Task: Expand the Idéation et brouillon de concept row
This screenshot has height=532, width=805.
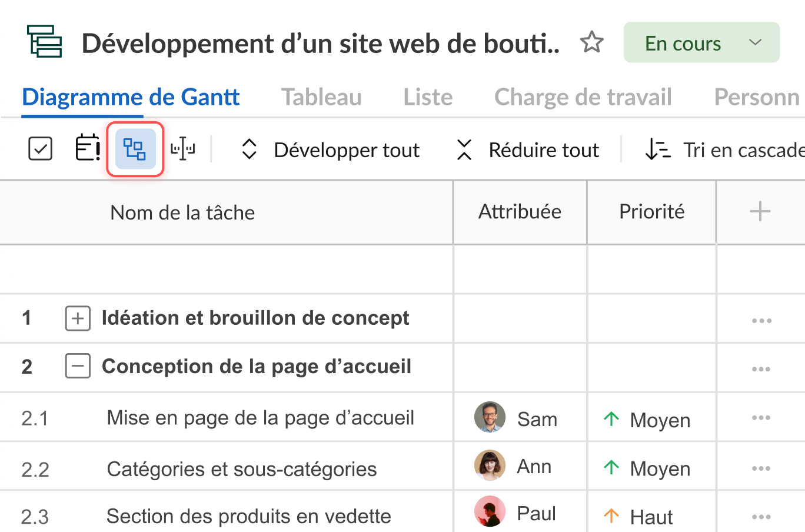Action: tap(78, 318)
